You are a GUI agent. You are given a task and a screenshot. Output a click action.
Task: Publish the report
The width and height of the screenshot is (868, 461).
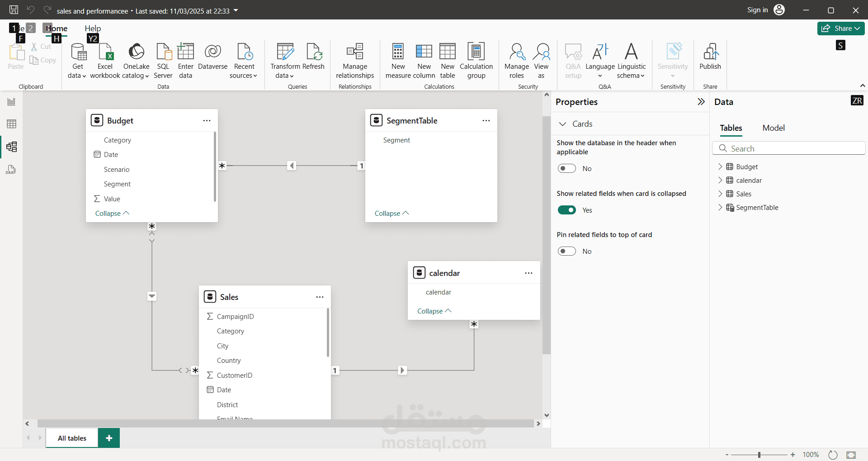click(710, 57)
